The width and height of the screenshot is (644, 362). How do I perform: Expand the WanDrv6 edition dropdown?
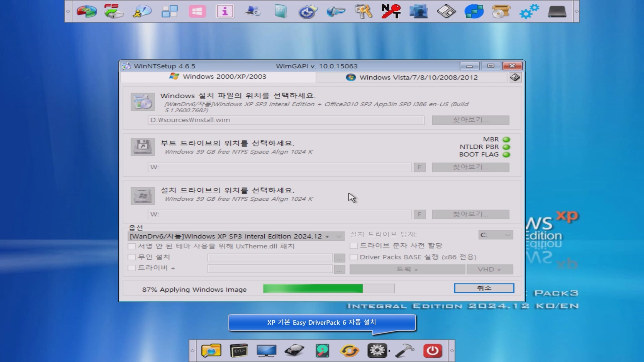click(x=339, y=236)
